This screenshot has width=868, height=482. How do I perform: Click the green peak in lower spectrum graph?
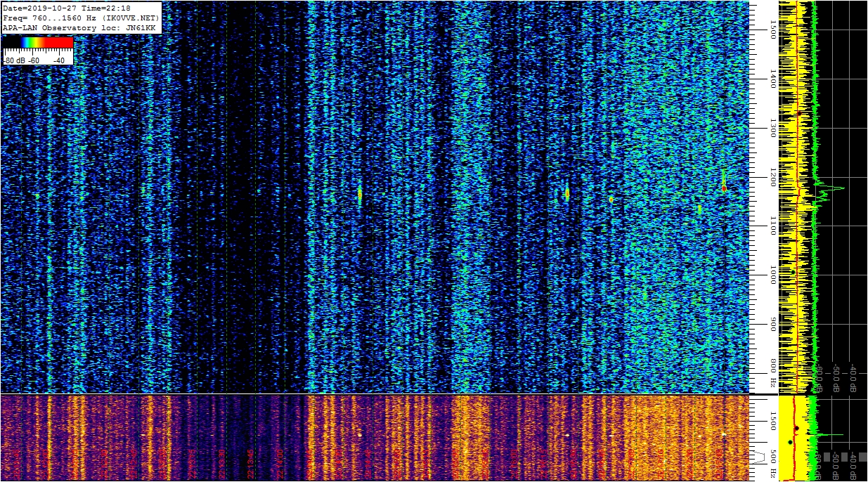(x=831, y=435)
